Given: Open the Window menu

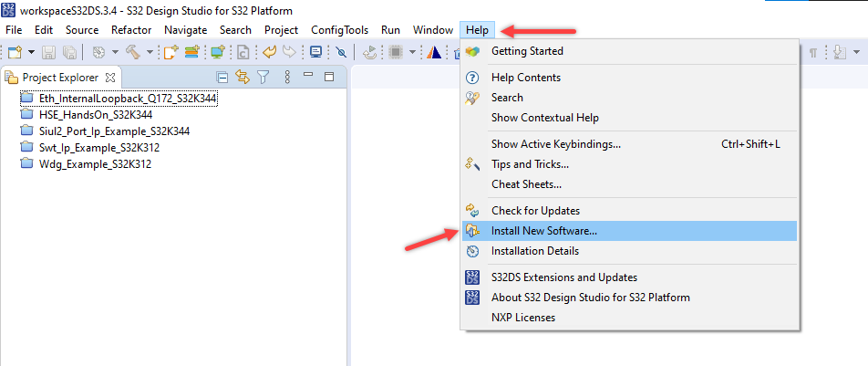Looking at the screenshot, I should (x=433, y=30).
